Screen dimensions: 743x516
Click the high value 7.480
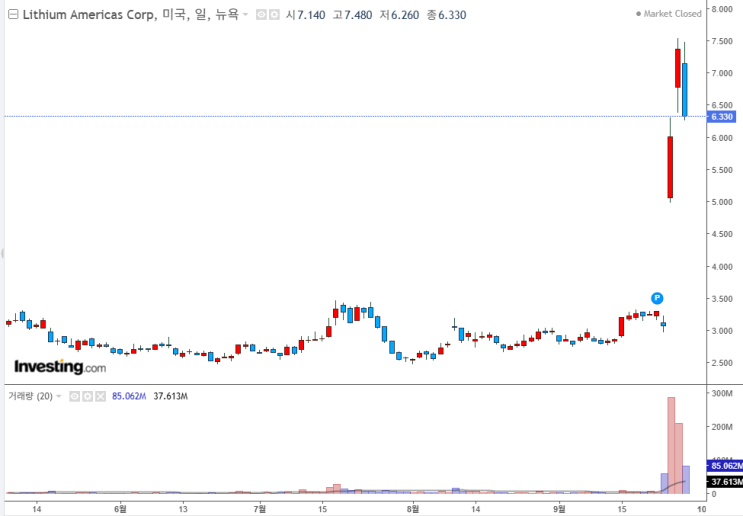point(358,15)
